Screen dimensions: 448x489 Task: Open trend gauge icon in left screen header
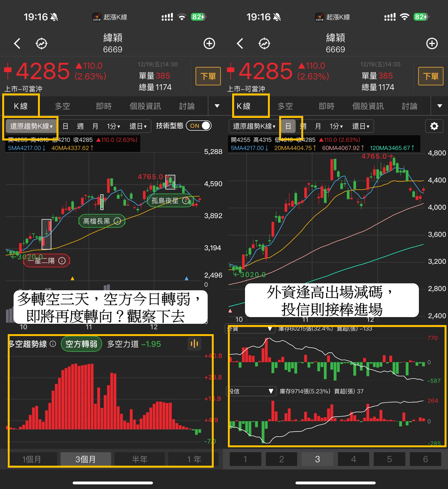coord(42,44)
